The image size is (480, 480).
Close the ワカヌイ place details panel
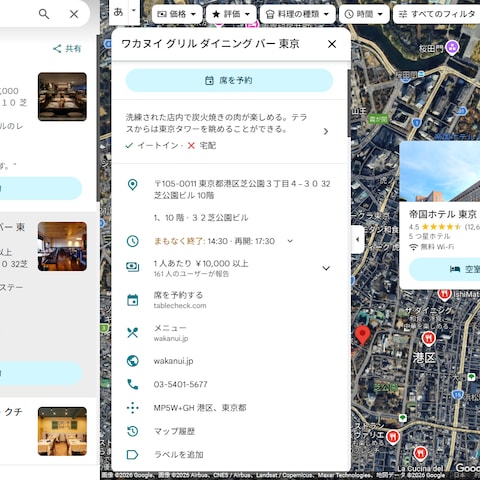(332, 44)
